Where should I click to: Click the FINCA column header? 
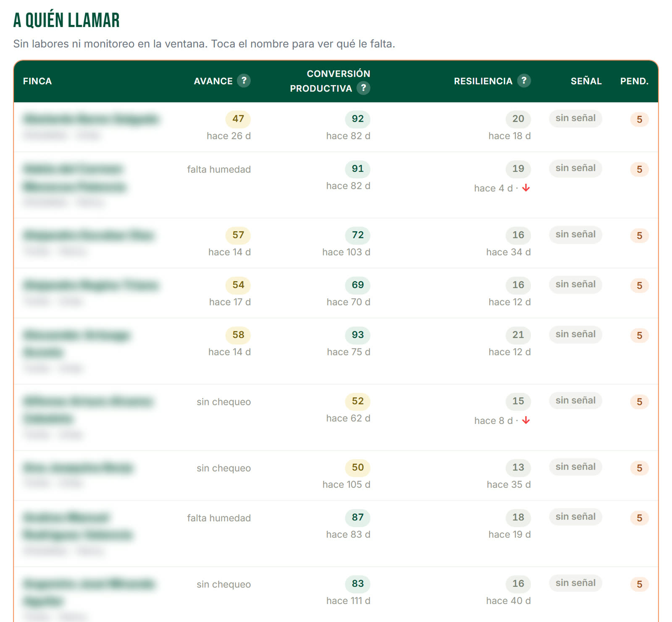click(x=37, y=81)
